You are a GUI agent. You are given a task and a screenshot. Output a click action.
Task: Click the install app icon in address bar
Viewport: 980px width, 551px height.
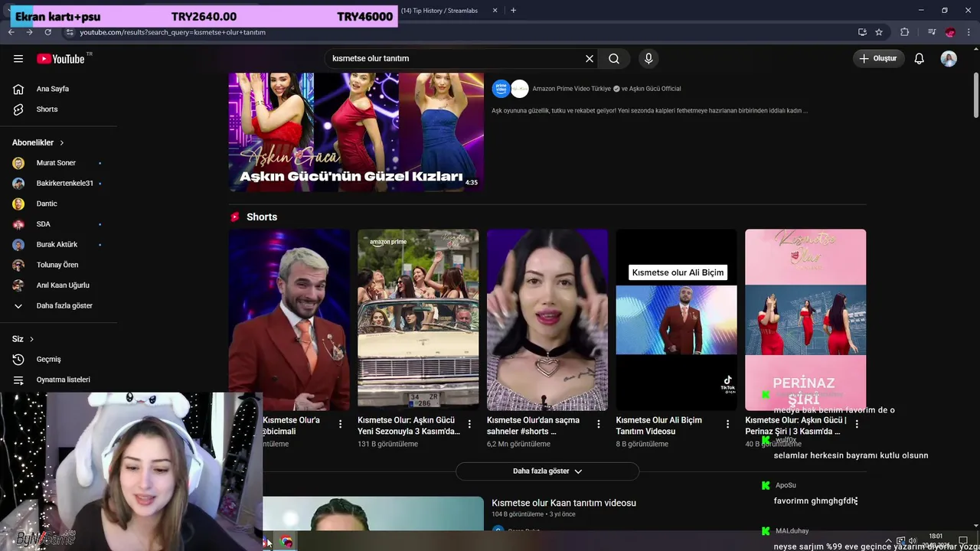[862, 32]
